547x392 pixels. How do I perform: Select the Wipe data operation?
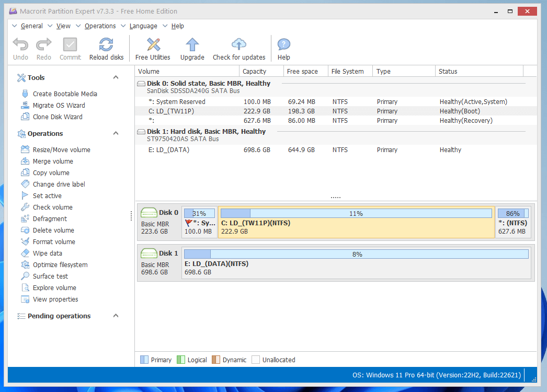click(47, 253)
